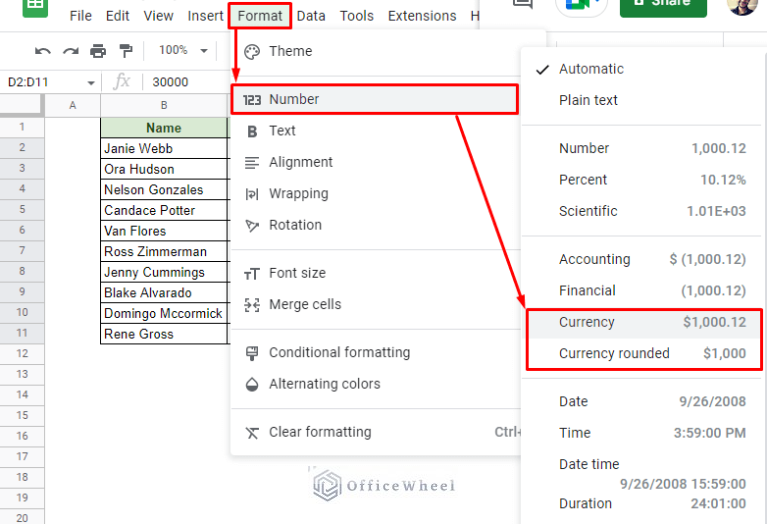This screenshot has height=524, width=767.
Task: Open the 100% zoom dropdown
Action: click(183, 50)
